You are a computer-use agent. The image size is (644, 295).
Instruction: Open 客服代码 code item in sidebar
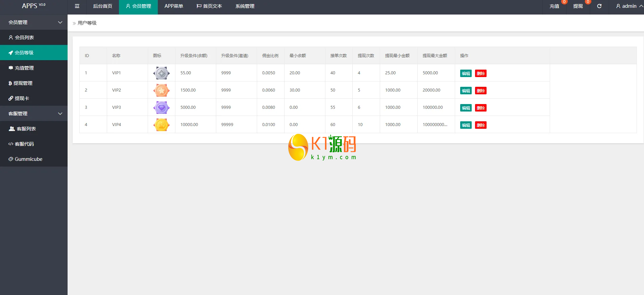(x=24, y=144)
